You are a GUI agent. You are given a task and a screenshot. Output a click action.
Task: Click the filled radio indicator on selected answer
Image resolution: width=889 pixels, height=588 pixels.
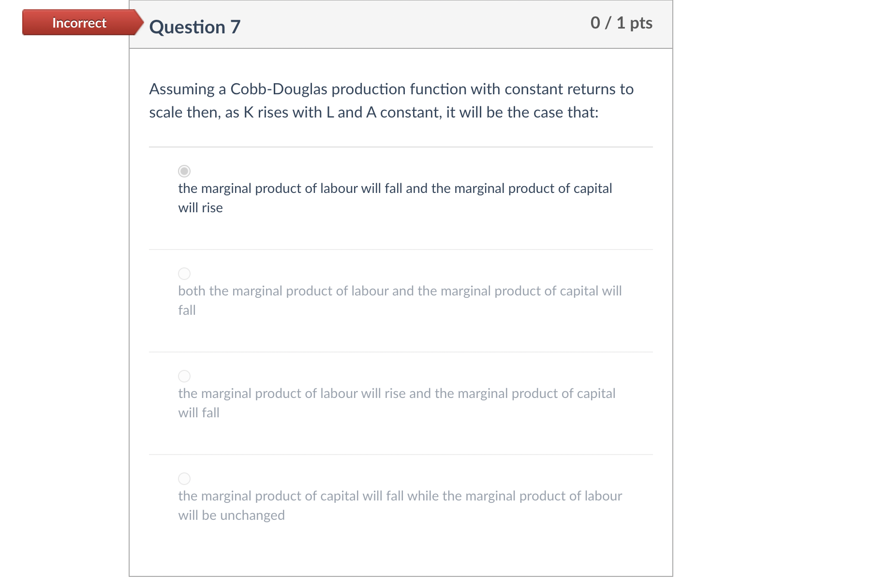pyautogui.click(x=184, y=171)
